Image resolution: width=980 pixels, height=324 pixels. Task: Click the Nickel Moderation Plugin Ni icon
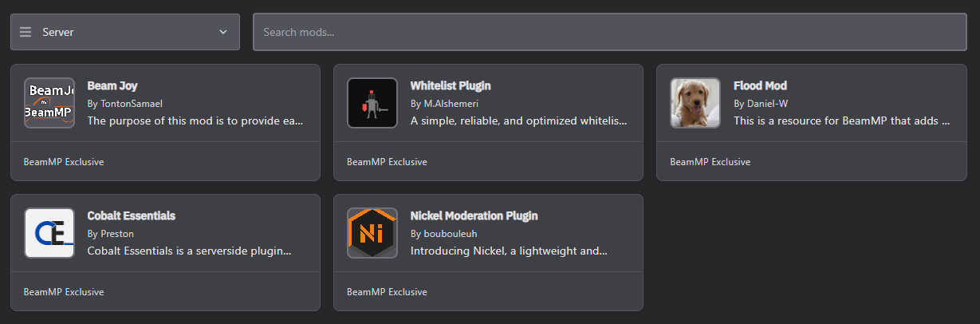pyautogui.click(x=372, y=233)
